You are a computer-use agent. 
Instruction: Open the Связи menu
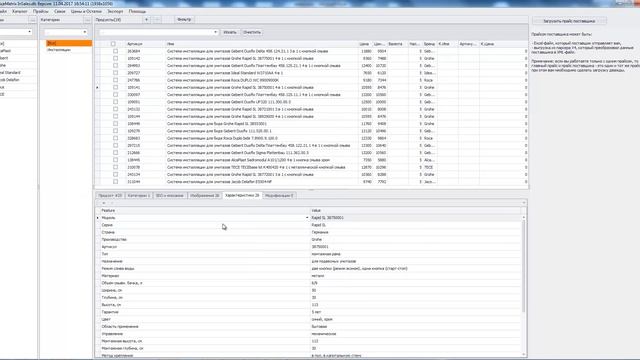pos(60,11)
